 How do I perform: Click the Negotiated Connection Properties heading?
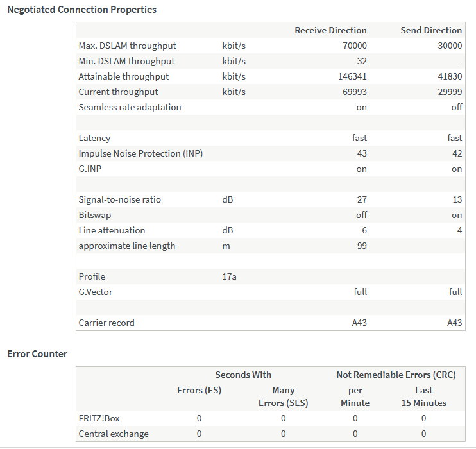click(81, 10)
